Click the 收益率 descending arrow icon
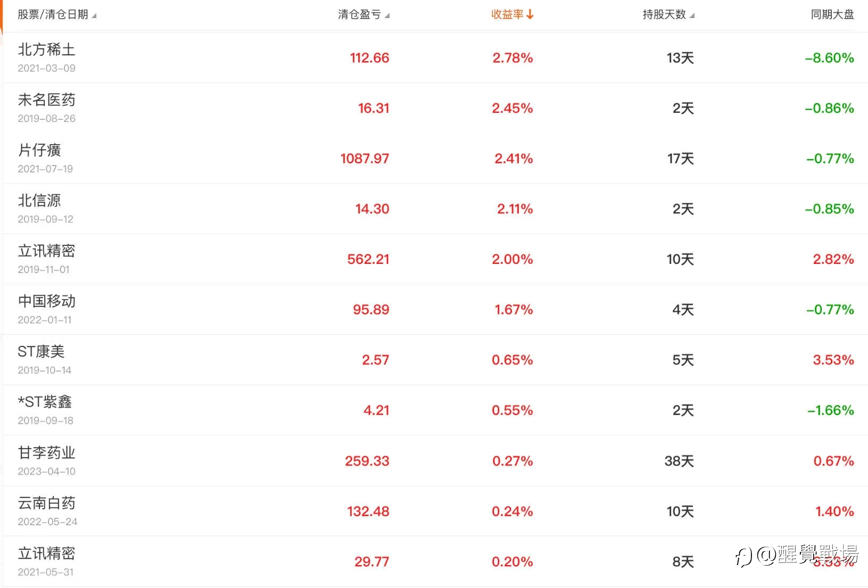The image size is (868, 588). click(530, 14)
